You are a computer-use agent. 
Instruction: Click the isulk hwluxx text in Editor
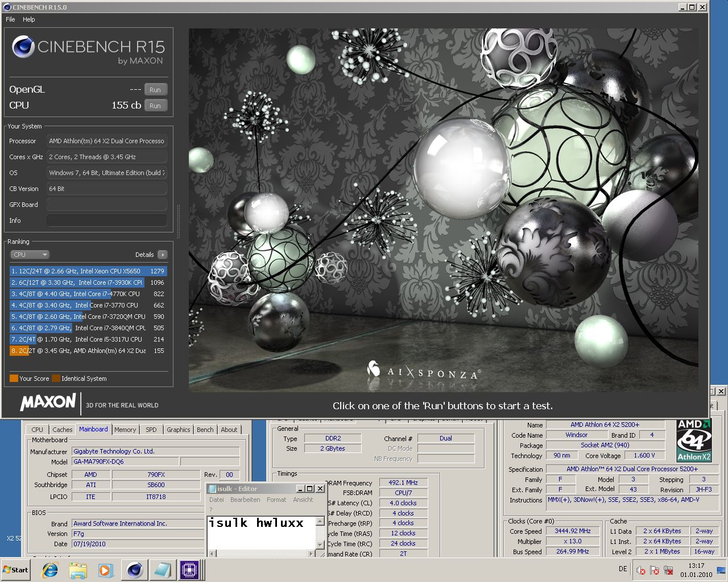pyautogui.click(x=256, y=523)
